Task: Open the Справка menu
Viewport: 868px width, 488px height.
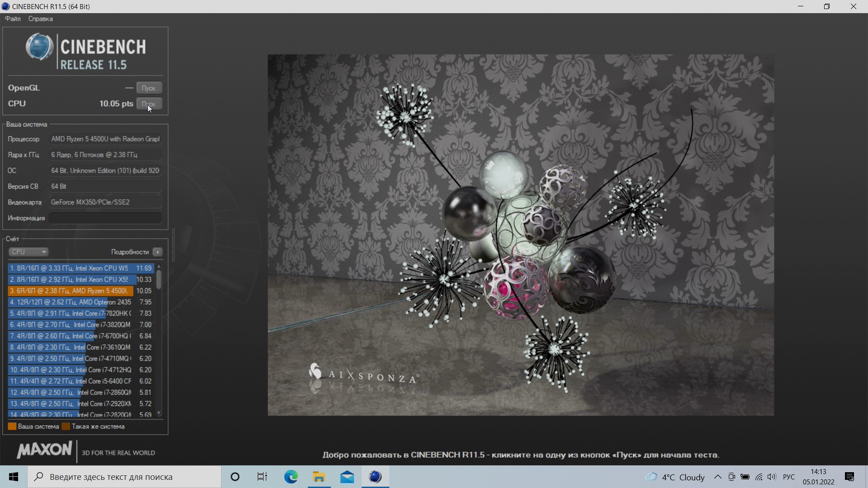Action: 40,19
